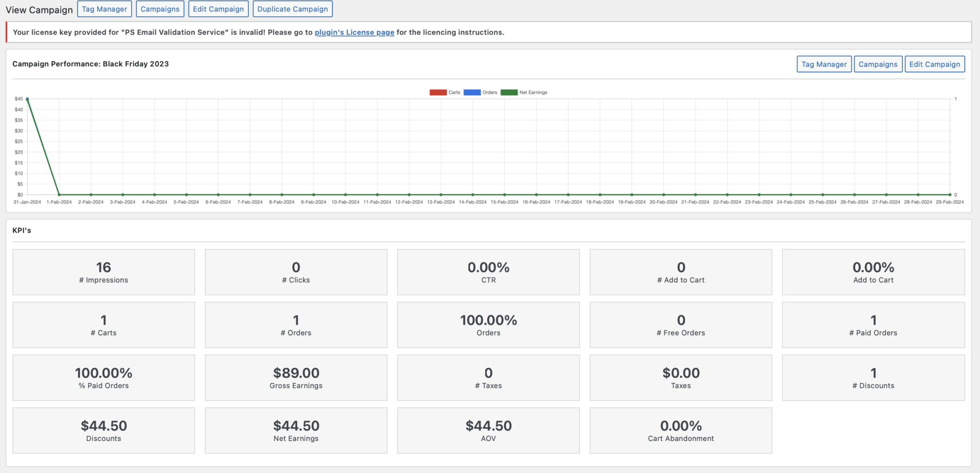Click Edit Campaign next to the page title

point(218,9)
